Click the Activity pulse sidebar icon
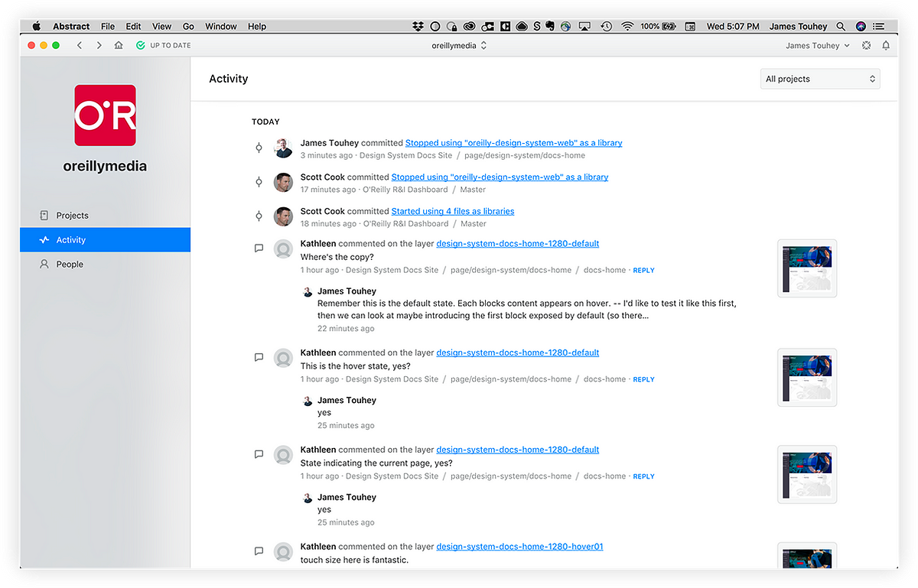Screen dimensions: 918x588 point(44,240)
